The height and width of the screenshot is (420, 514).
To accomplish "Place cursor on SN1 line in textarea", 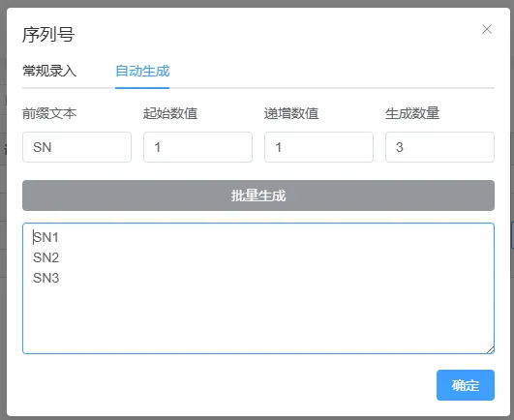I will click(45, 237).
